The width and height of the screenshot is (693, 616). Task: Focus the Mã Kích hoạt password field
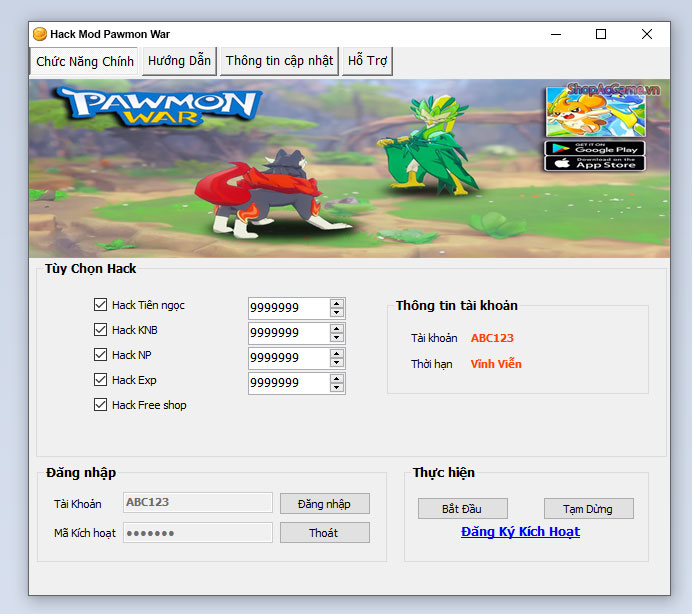pos(198,532)
